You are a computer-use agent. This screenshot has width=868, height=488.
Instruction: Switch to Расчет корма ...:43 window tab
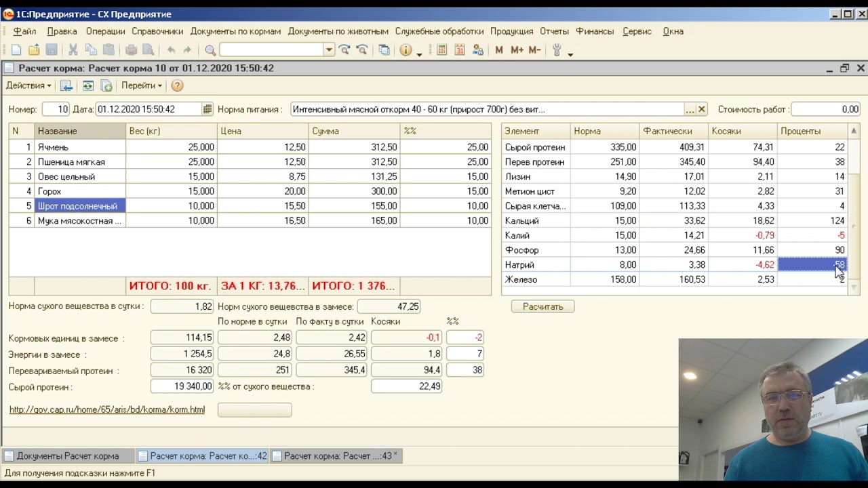(336, 456)
